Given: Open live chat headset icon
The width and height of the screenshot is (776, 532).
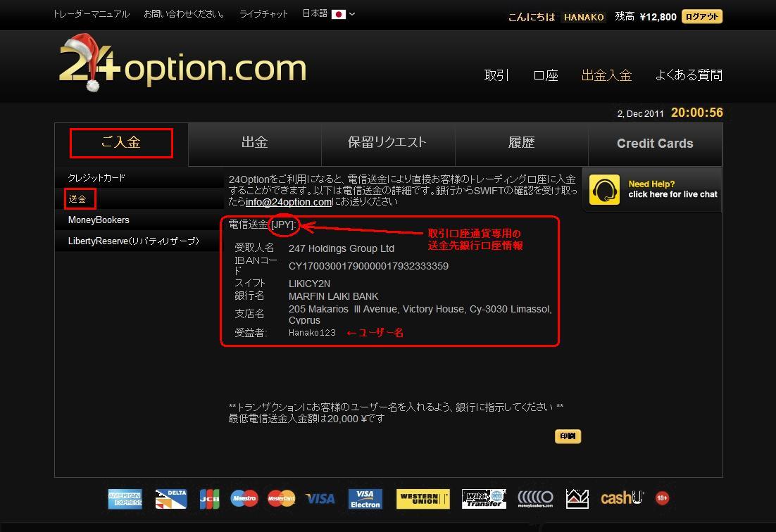Looking at the screenshot, I should (604, 189).
